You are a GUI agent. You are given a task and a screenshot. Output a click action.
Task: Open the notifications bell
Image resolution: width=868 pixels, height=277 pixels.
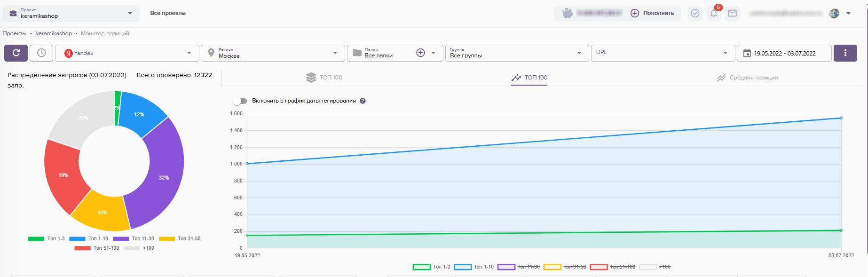pyautogui.click(x=714, y=14)
